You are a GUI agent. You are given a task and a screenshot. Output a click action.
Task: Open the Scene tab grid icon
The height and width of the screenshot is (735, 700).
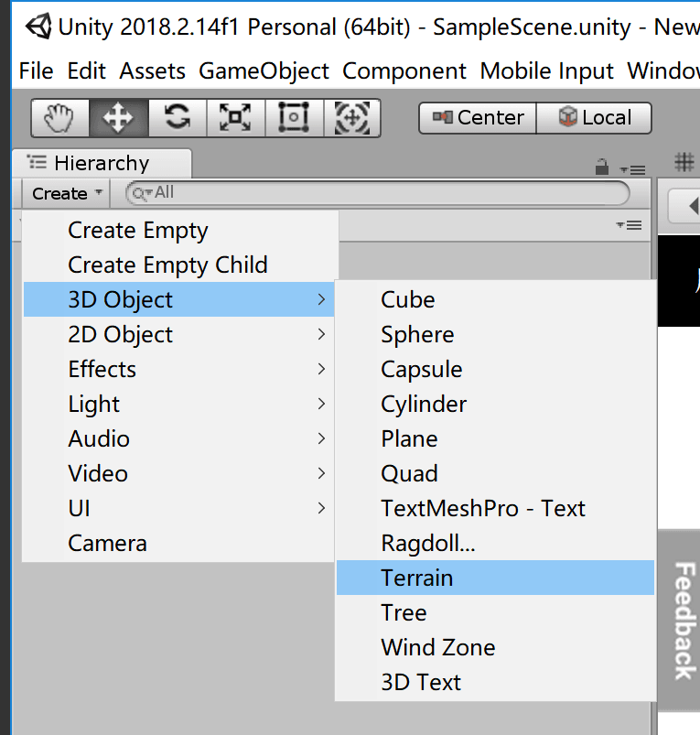click(x=684, y=163)
